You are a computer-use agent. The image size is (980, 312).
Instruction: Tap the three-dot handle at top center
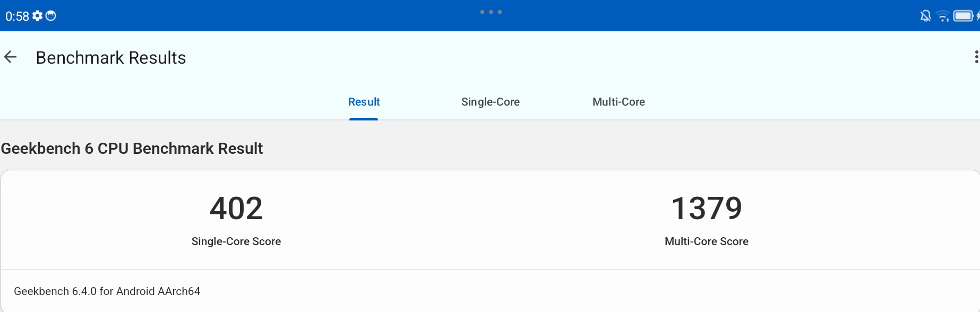click(x=491, y=12)
